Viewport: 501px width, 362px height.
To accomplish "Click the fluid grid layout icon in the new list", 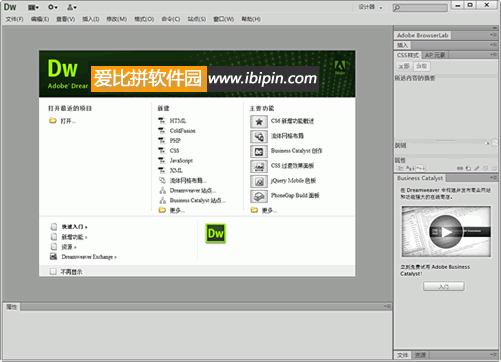I will tap(162, 180).
